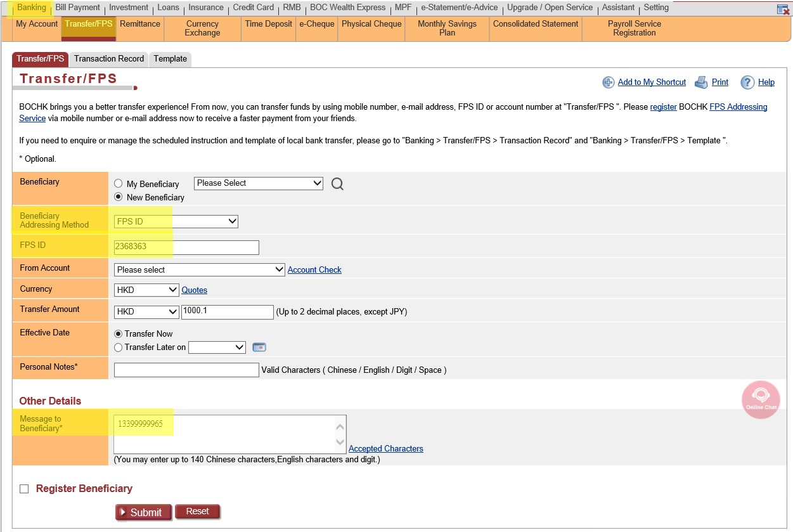The image size is (793, 532).
Task: Click the FPS ID input field
Action: point(186,247)
